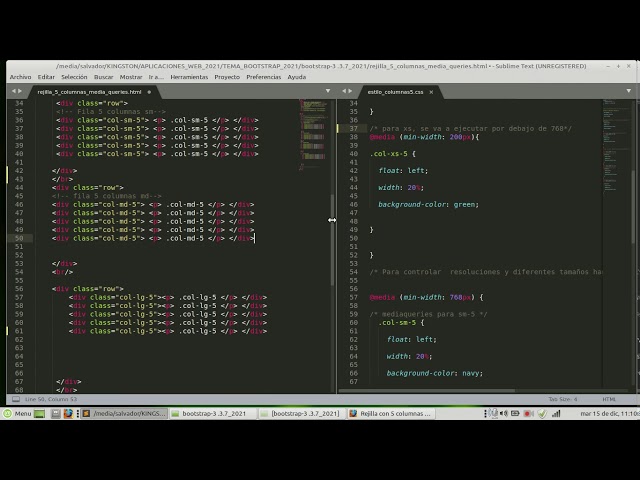Open the volume icon in system tray
640x480 pixels.
pyautogui.click(x=504, y=413)
